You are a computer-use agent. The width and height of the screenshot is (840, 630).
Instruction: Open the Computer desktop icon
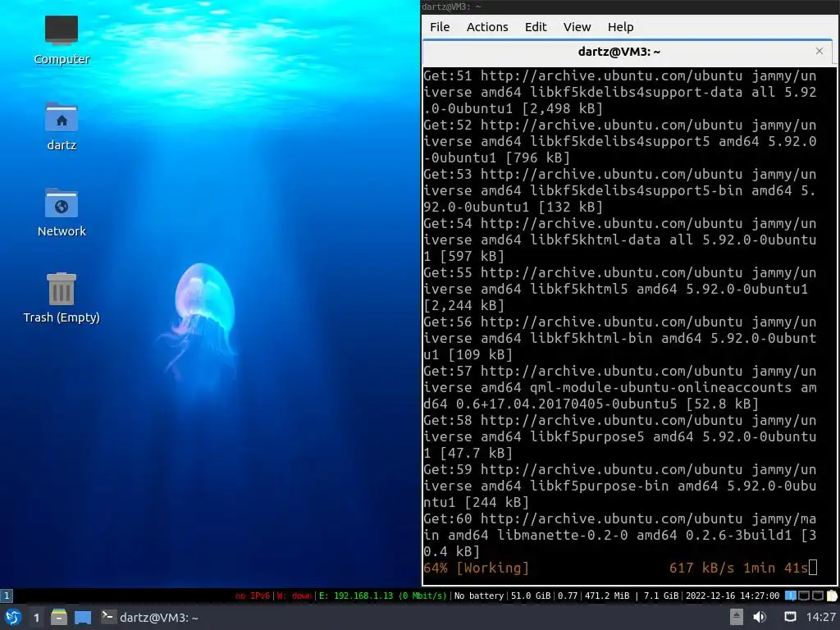point(62,40)
